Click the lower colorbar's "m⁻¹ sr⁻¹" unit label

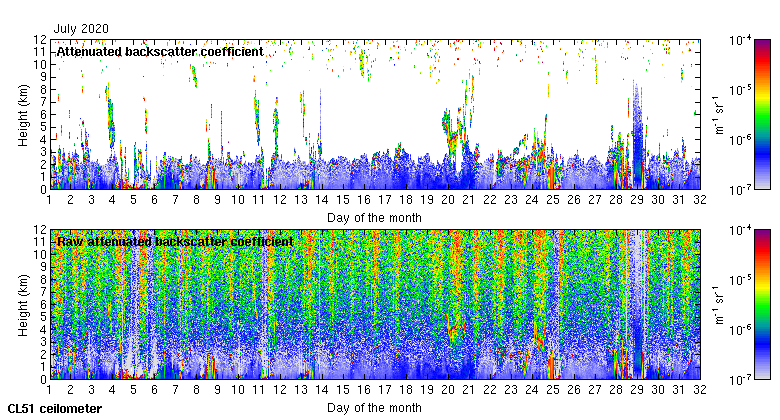click(718, 305)
